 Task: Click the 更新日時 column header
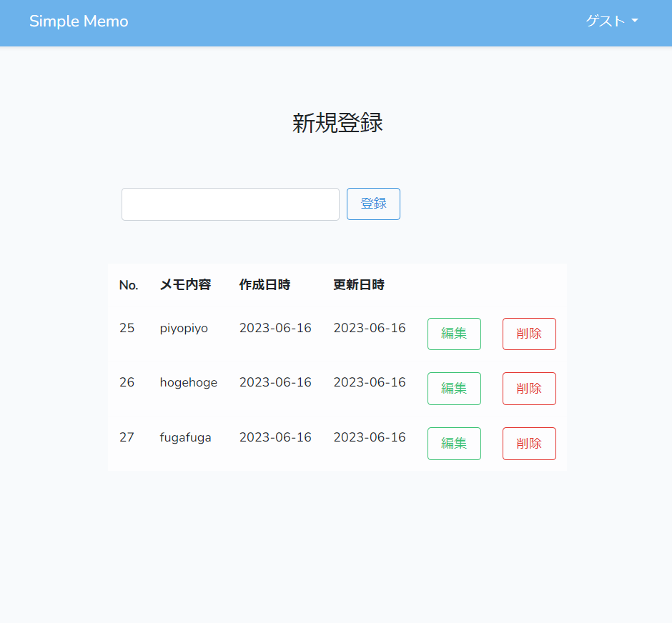point(357,284)
